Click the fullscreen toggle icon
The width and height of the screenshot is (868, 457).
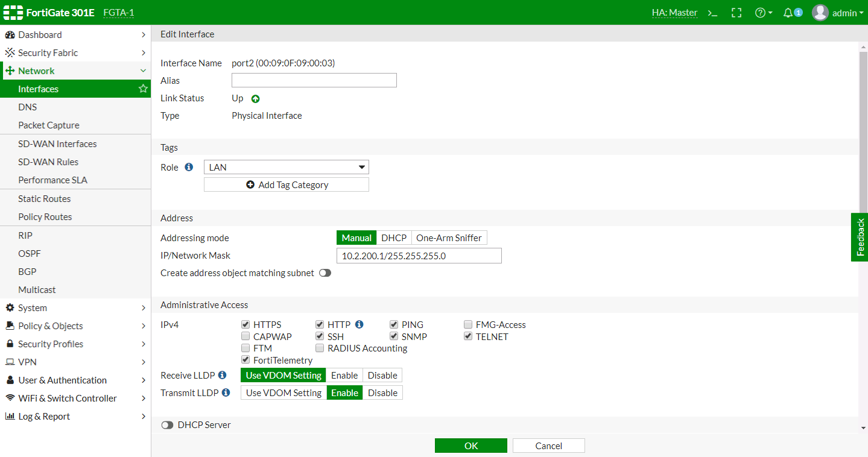[x=737, y=13]
